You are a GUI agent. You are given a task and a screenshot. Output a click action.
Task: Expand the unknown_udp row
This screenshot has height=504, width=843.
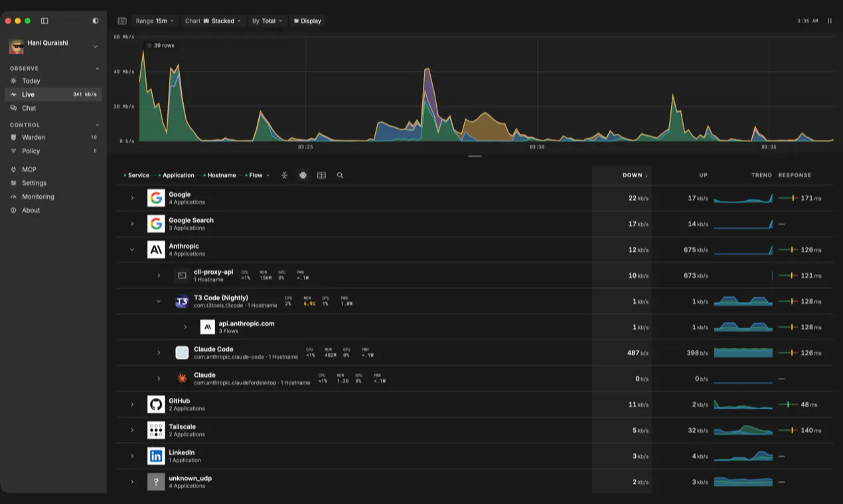coord(132,482)
